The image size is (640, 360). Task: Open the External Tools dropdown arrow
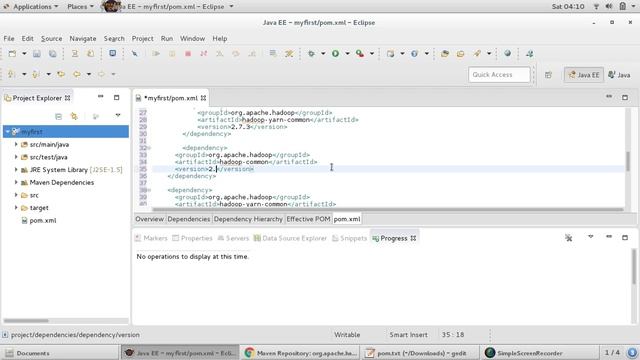[372, 53]
